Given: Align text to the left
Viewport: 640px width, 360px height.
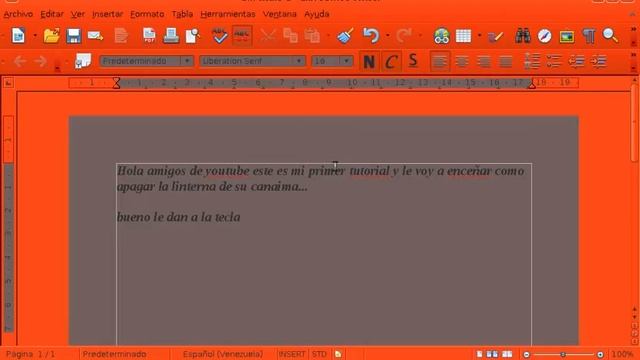Looking at the screenshot, I should point(440,62).
